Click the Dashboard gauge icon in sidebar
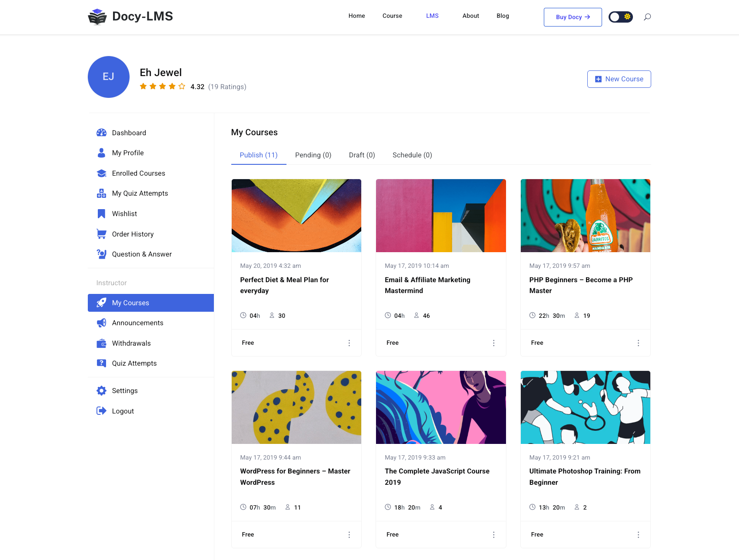 click(101, 133)
